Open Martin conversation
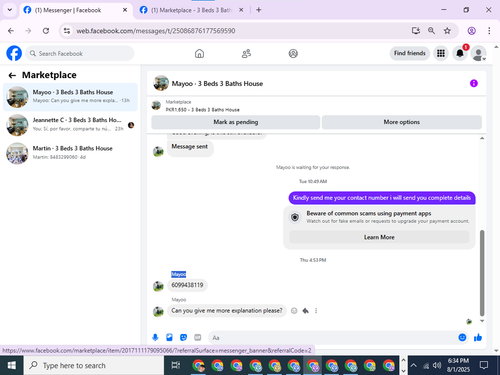This screenshot has width=500, height=375. click(70, 153)
